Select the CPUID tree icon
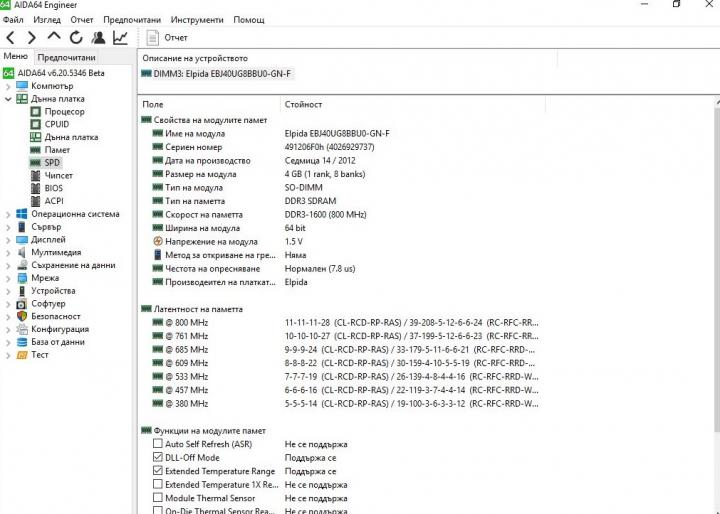The width and height of the screenshot is (720, 514). [35, 124]
